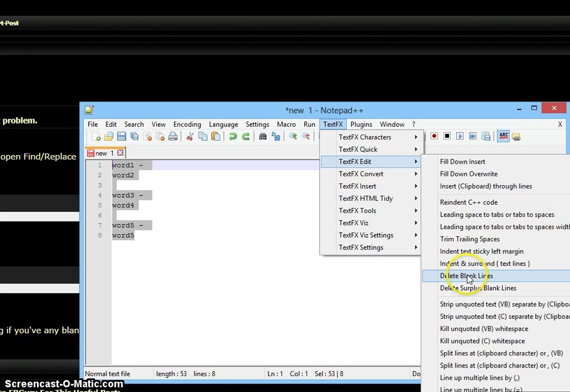
Task: Click the TextFX menu title
Action: click(333, 124)
